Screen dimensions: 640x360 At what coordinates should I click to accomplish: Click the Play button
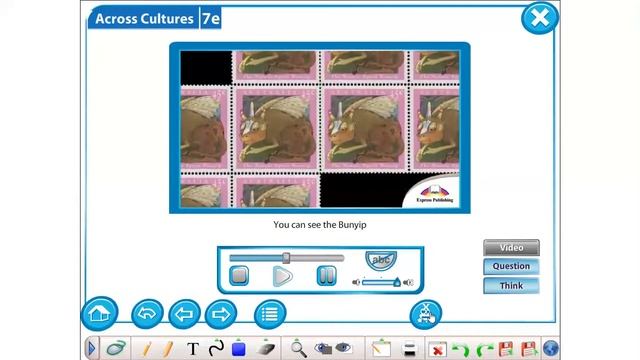[282, 276]
